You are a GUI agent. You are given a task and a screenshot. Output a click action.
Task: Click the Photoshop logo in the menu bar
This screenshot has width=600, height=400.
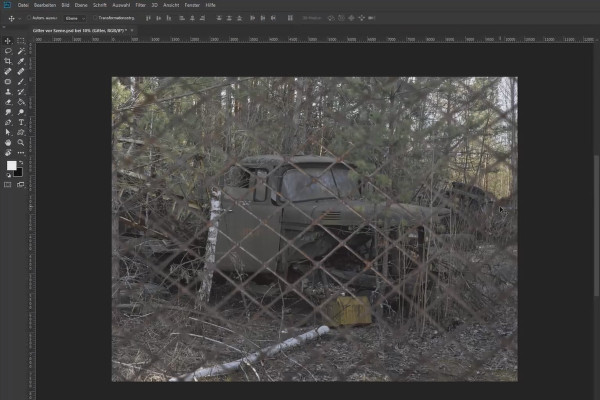click(x=7, y=5)
